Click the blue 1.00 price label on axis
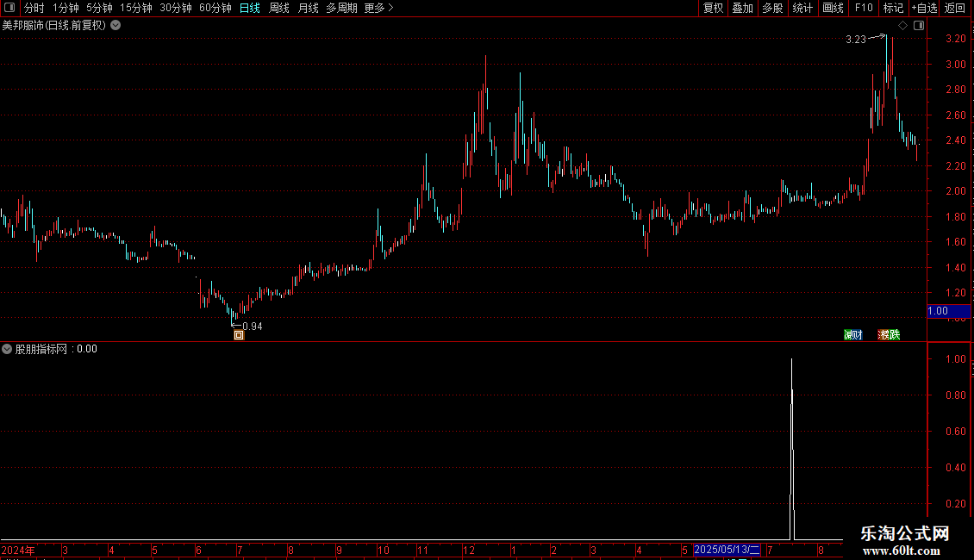 [948, 311]
